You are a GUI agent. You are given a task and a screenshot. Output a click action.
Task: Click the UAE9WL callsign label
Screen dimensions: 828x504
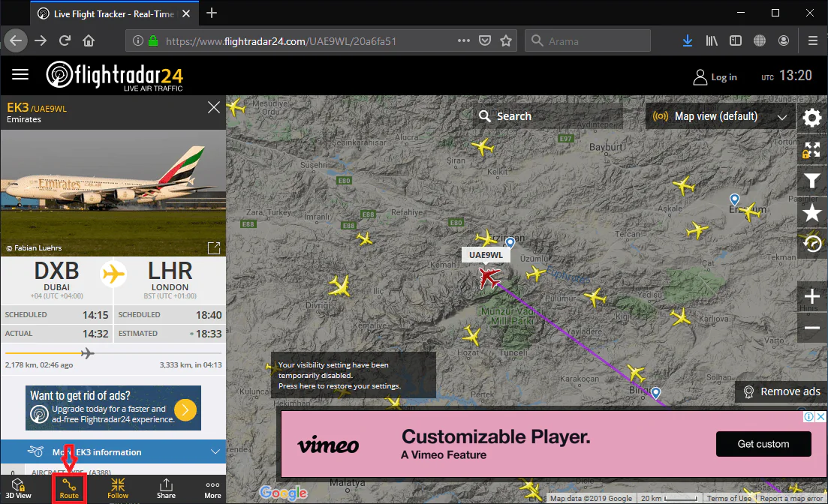point(486,255)
